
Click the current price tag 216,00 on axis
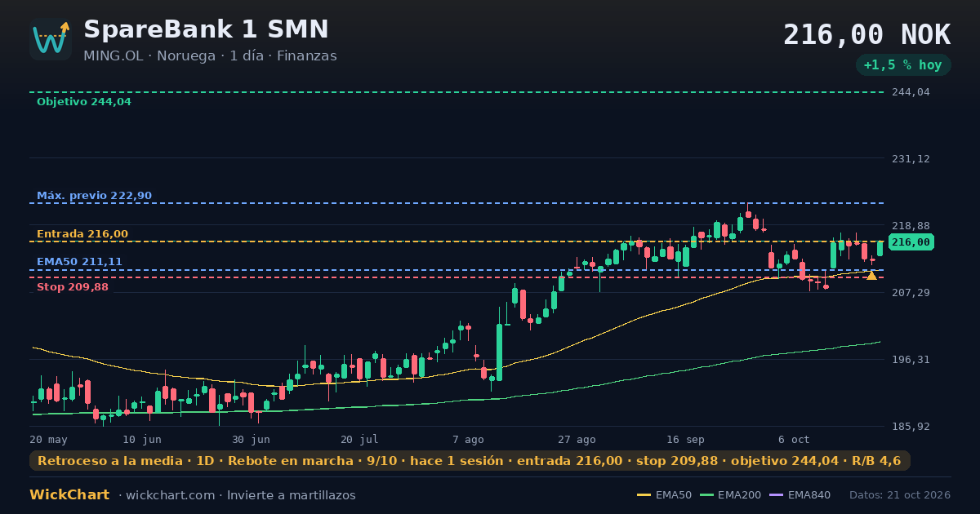click(911, 242)
